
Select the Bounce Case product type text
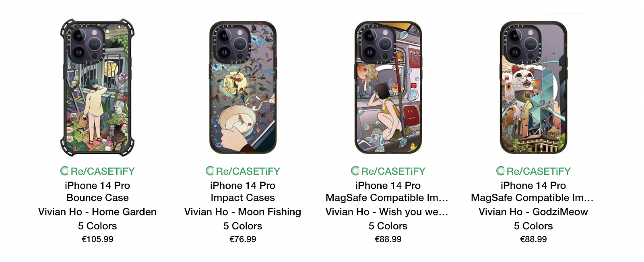point(97,198)
